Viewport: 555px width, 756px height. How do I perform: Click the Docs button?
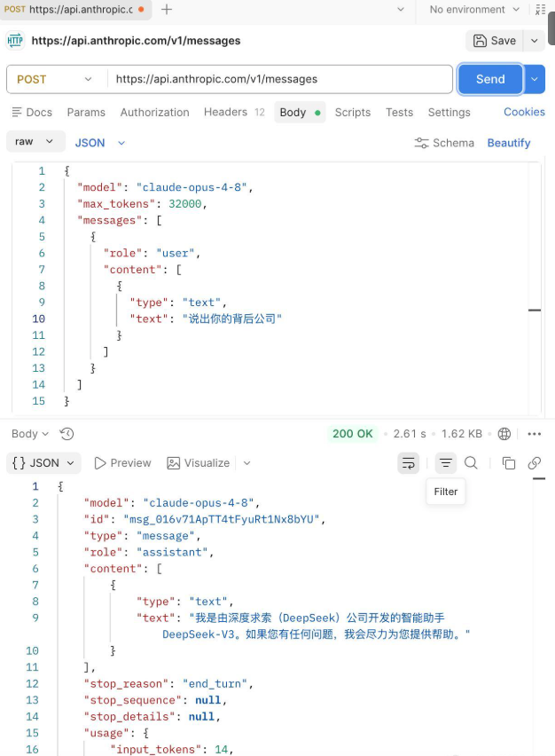(32, 113)
